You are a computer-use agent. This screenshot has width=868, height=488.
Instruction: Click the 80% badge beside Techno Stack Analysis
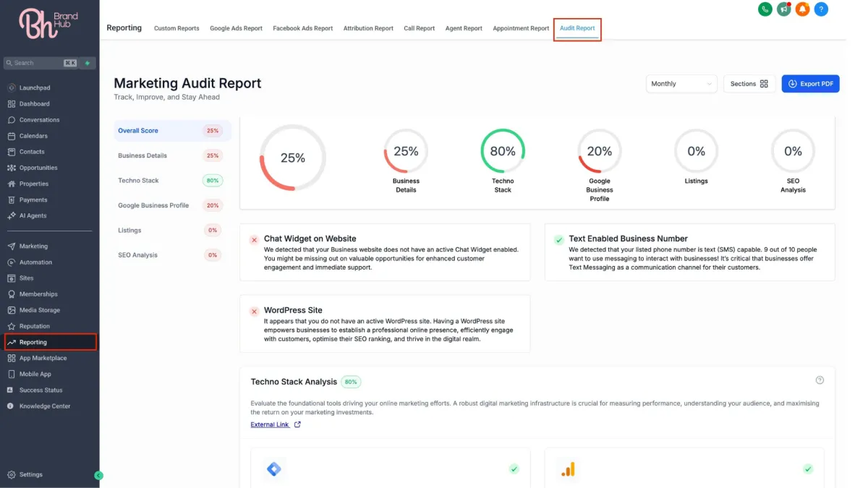[351, 382]
